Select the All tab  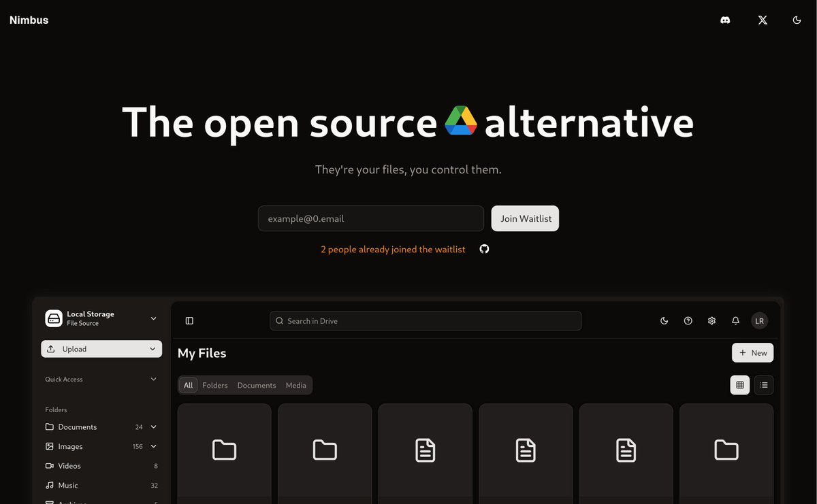pyautogui.click(x=189, y=385)
